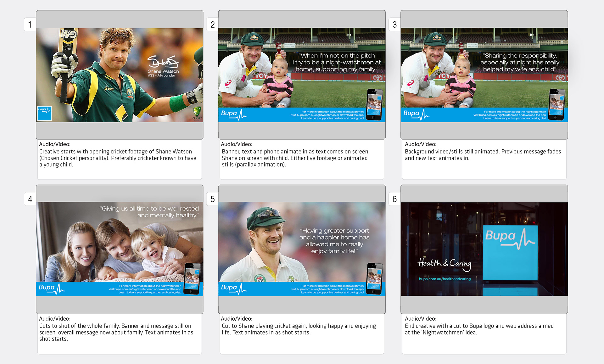Click the Bupa banner logo in frame 4

point(52,289)
